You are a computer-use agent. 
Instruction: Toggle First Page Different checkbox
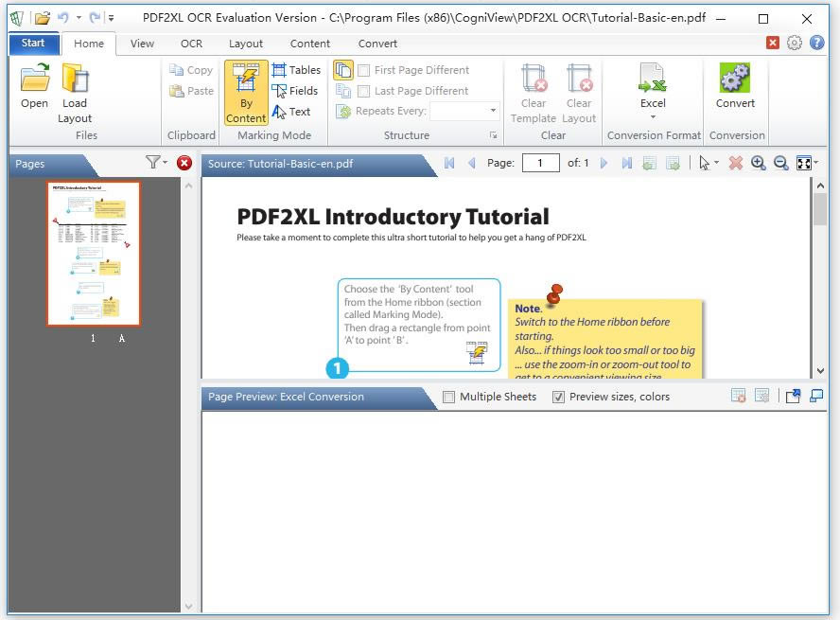[363, 70]
